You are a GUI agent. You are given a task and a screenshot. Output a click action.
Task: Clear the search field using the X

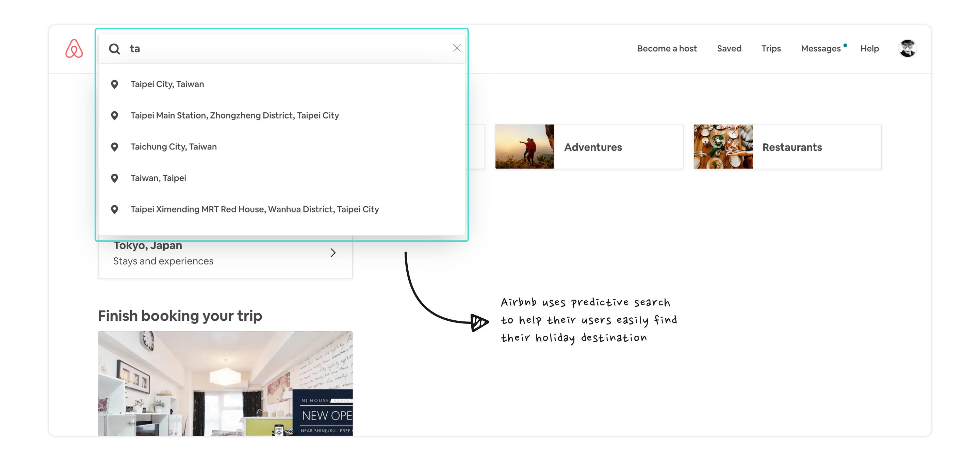pyautogui.click(x=456, y=48)
